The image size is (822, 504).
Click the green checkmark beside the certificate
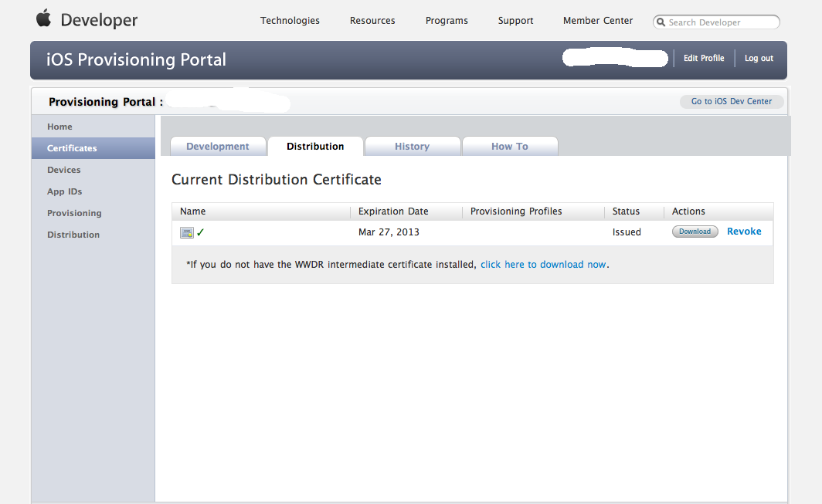[x=200, y=232]
